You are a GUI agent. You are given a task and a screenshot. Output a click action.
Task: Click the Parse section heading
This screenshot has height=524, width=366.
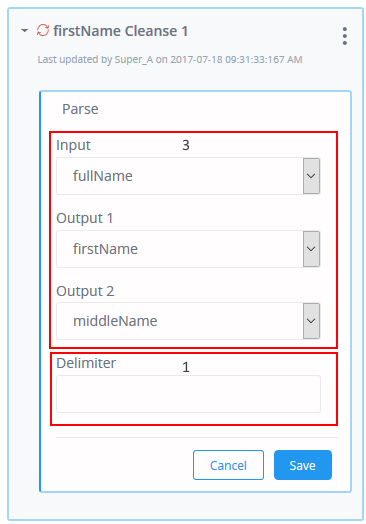[80, 109]
